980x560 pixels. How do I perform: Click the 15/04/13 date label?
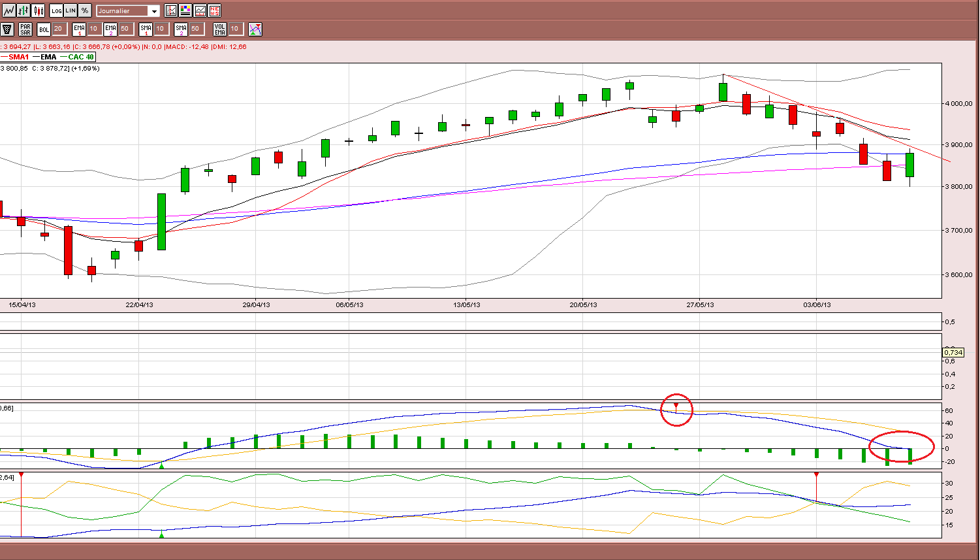21,305
